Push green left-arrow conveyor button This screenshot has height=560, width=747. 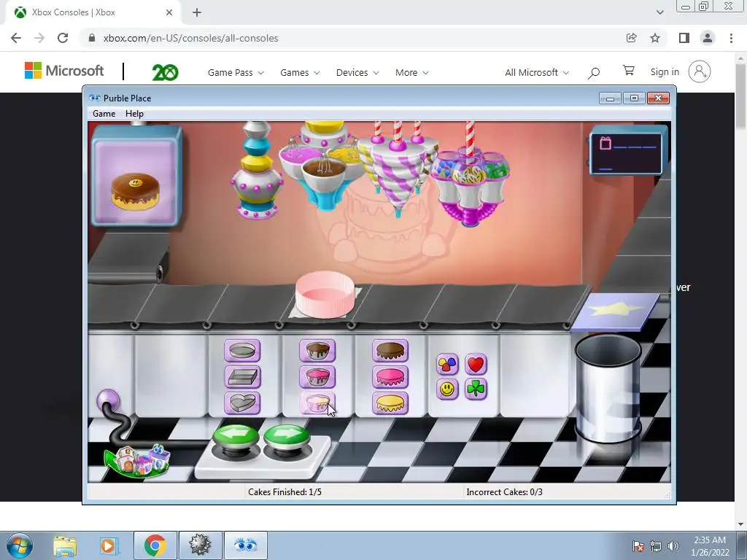pyautogui.click(x=236, y=438)
